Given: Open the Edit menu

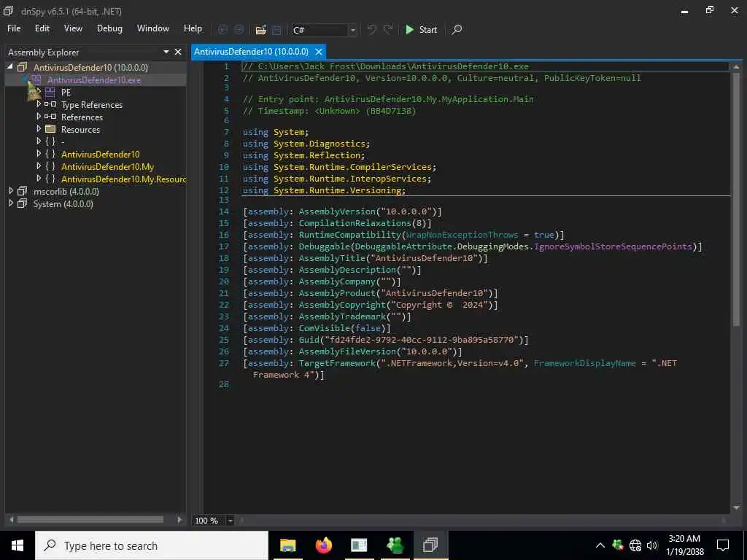Looking at the screenshot, I should pos(42,28).
